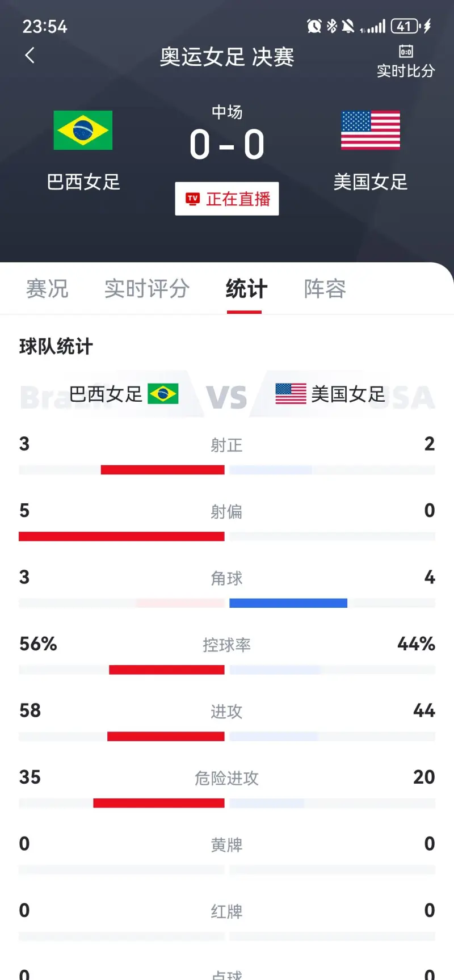Tap the small Brazil flag in team stats
The width and height of the screenshot is (454, 980).
coord(163,394)
